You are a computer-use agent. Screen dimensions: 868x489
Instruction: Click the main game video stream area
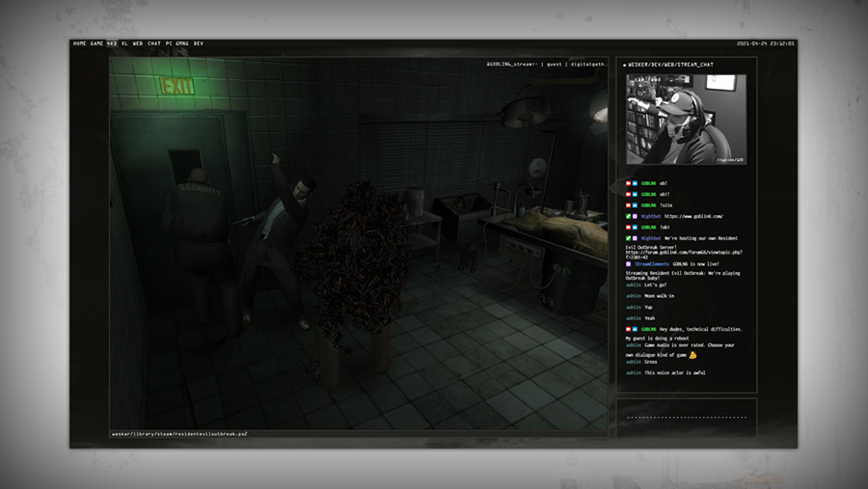pos(359,243)
